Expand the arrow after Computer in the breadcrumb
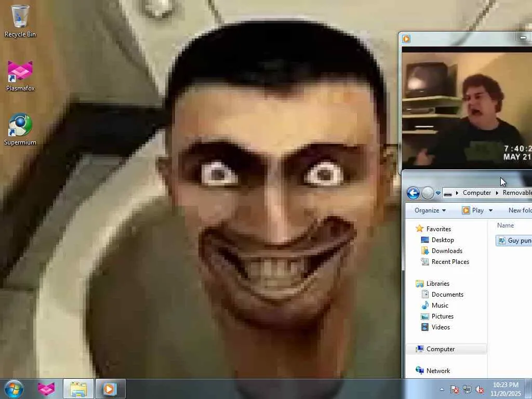The width and height of the screenshot is (532, 399). [497, 193]
